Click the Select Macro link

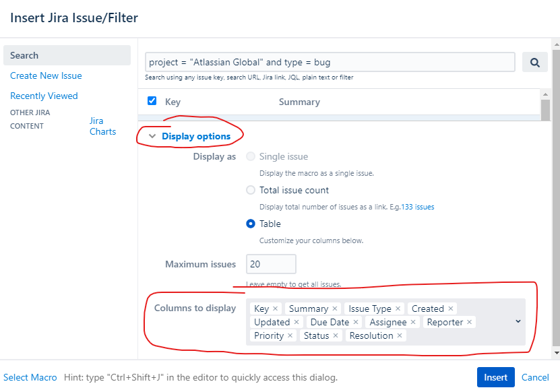click(x=30, y=377)
